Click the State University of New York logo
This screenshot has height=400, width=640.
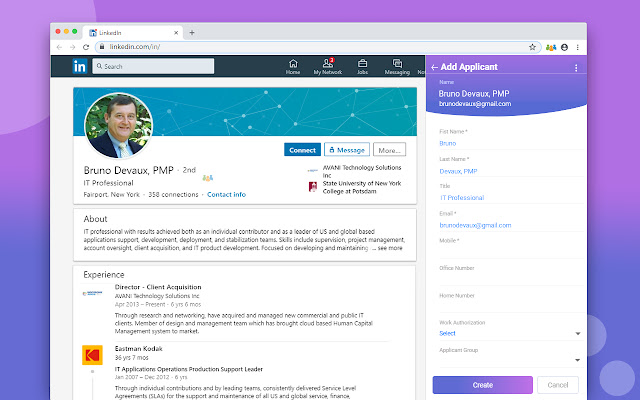(313, 187)
